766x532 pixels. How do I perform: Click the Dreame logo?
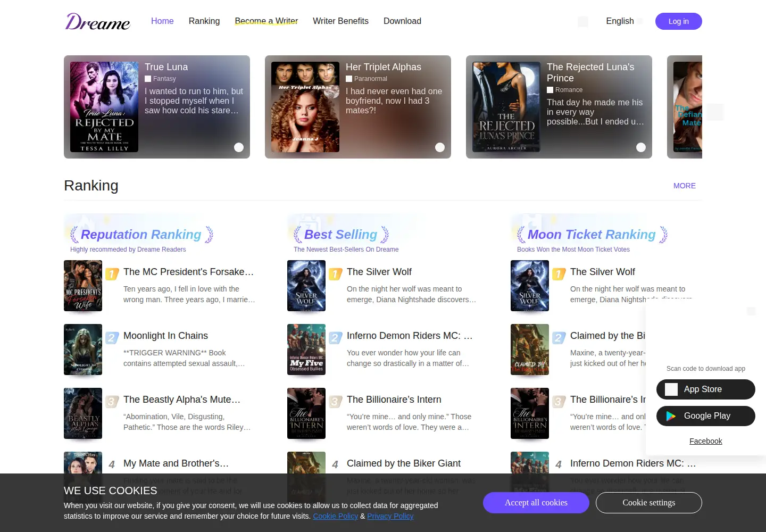[98, 21]
